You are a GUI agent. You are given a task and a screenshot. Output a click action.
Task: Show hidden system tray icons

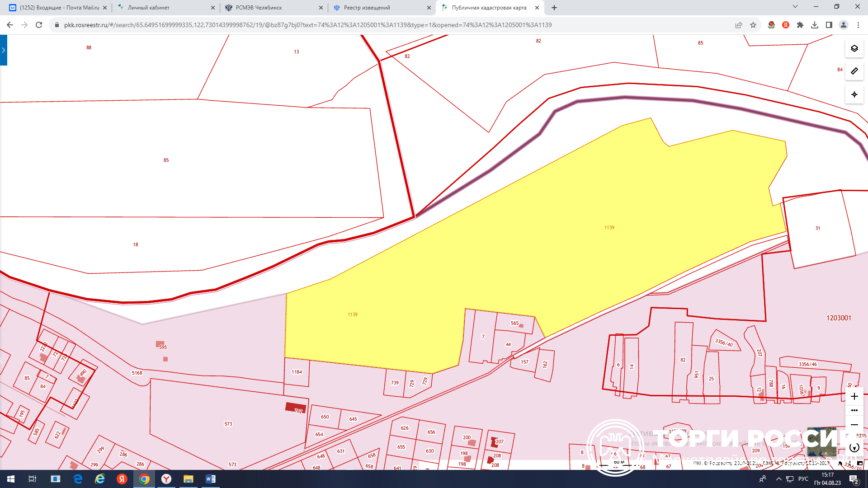click(x=778, y=479)
